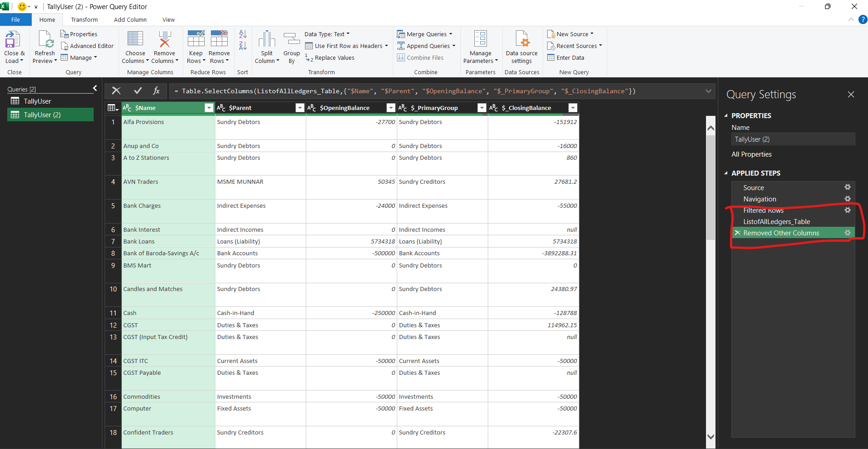Image resolution: width=868 pixels, height=449 pixels.
Task: Click the Remove Columns icon
Action: pos(165,40)
